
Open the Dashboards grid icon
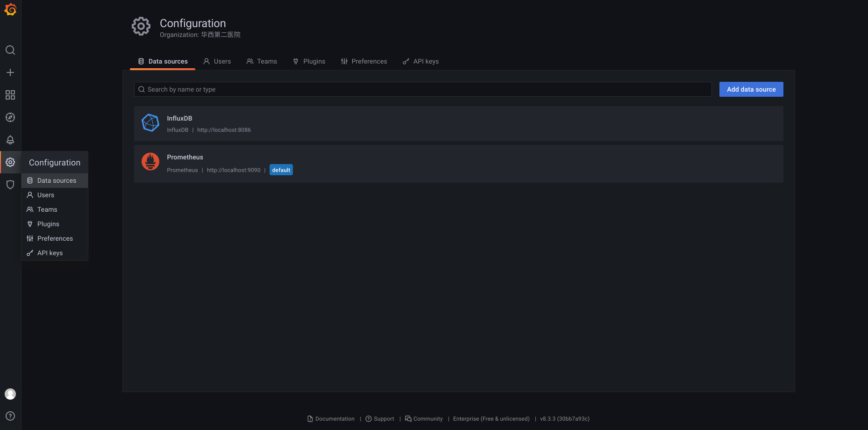[x=10, y=95]
